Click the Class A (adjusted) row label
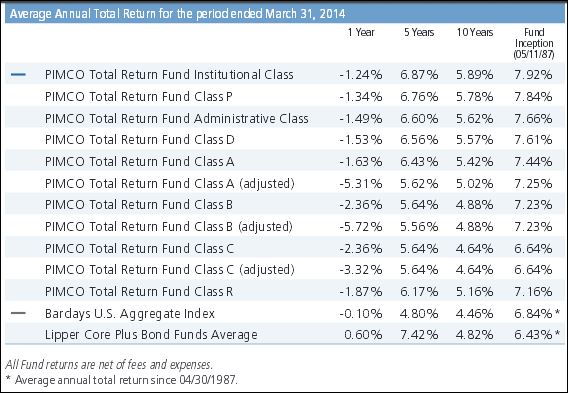Viewport: 568px width, 393px height. point(170,183)
